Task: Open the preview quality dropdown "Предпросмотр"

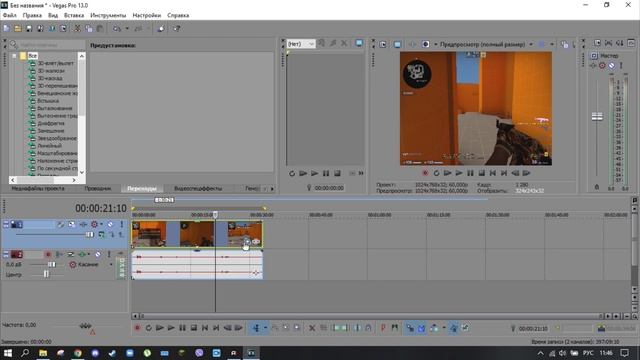Action: [486, 44]
